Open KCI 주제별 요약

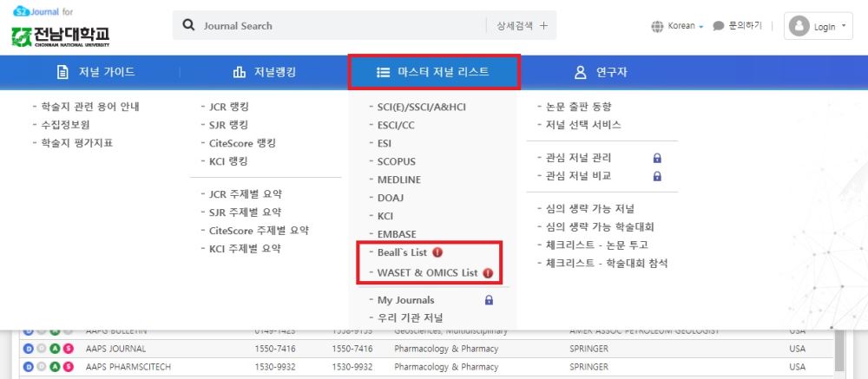click(x=245, y=248)
